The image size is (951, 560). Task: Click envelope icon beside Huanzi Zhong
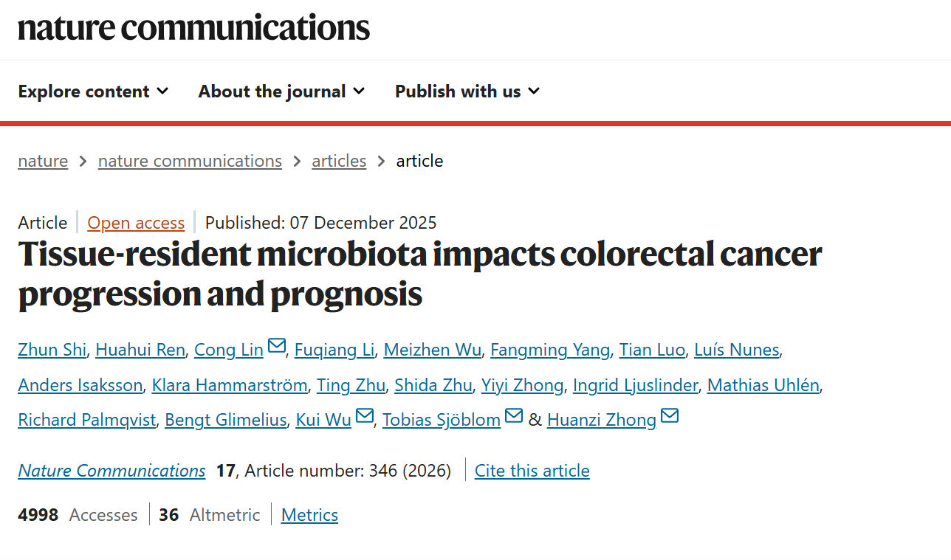pos(670,416)
